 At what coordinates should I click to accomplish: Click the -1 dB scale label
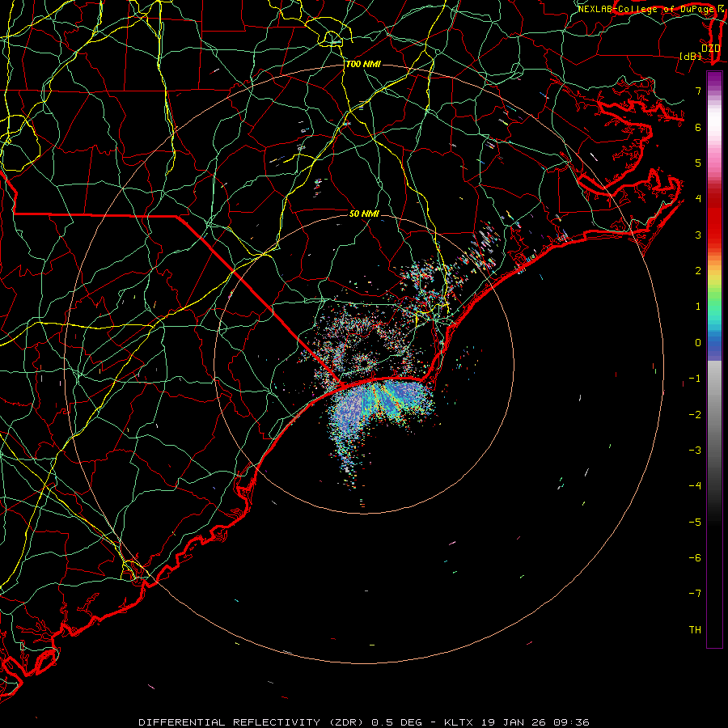tap(695, 379)
